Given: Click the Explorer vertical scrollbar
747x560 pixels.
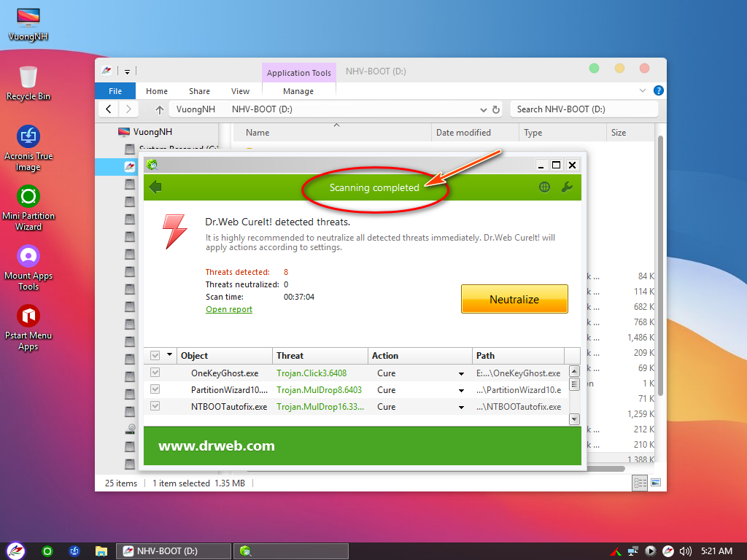Looking at the screenshot, I should pyautogui.click(x=660, y=265).
